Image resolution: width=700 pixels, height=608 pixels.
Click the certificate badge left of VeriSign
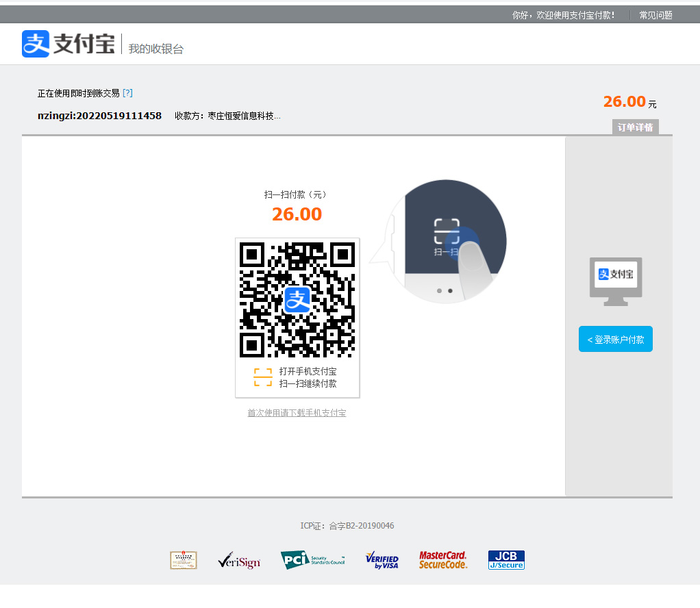coord(184,560)
